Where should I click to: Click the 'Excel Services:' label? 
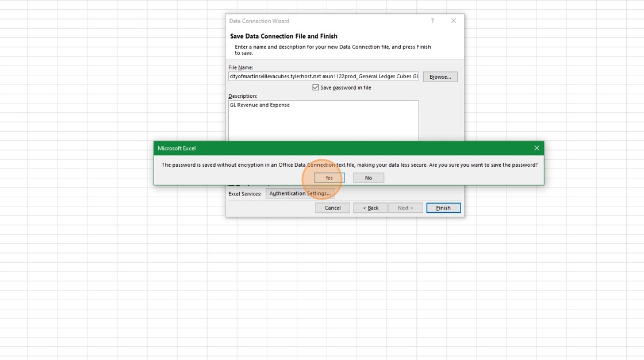click(x=245, y=194)
